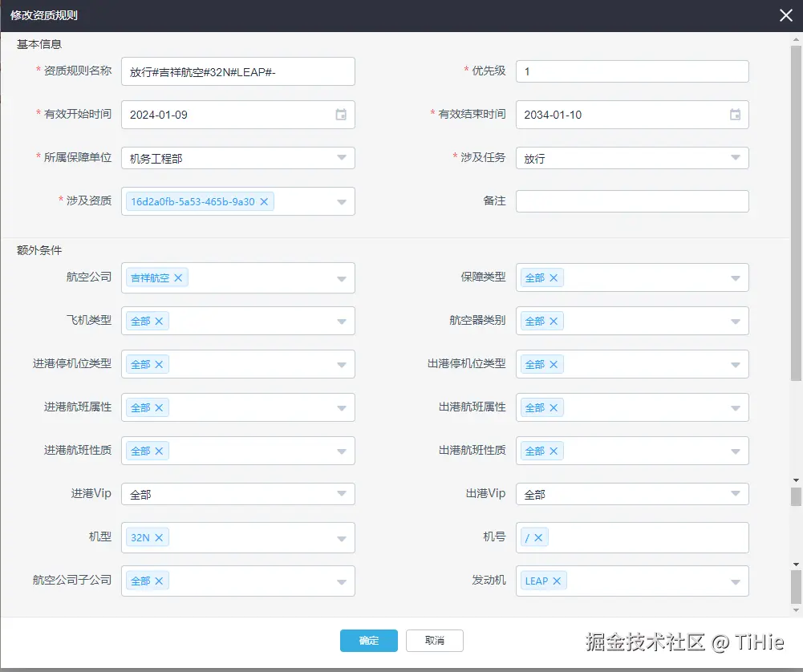
Task: Open the 航空公司子公司 dropdown arrow
Action: (x=342, y=582)
